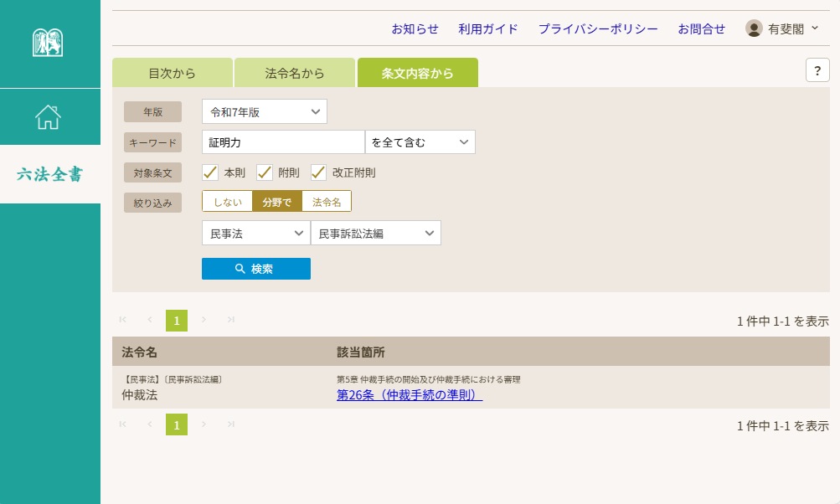
Task: Click page 1 in bottom pagination
Action: click(177, 424)
